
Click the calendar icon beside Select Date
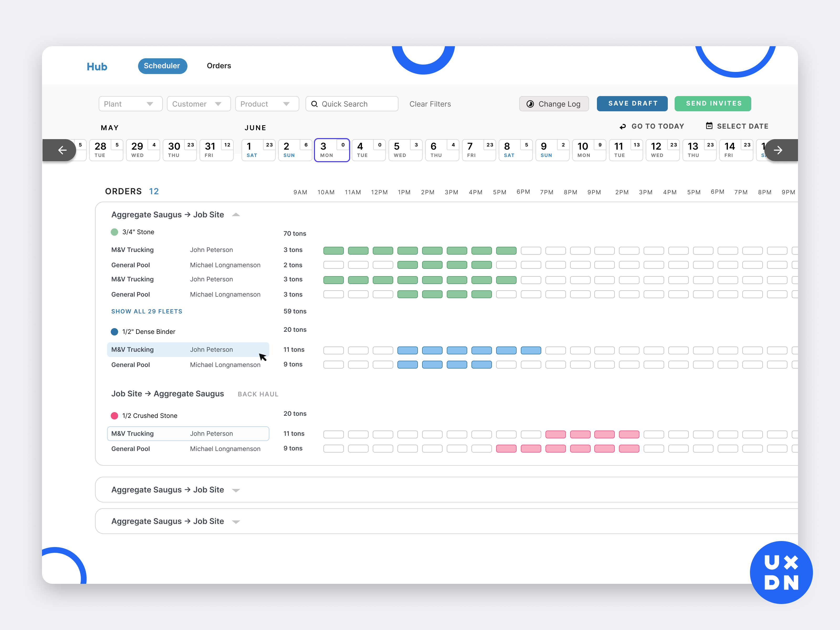(x=709, y=126)
